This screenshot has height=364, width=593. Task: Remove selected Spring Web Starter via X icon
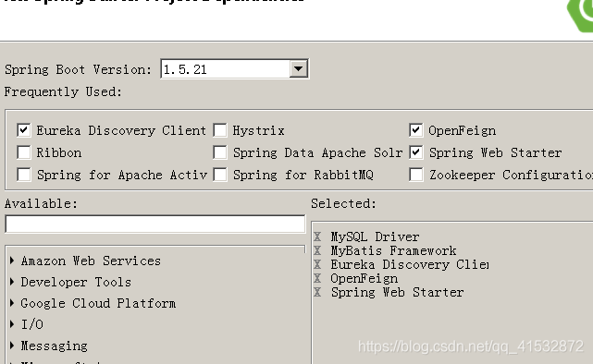click(x=317, y=292)
